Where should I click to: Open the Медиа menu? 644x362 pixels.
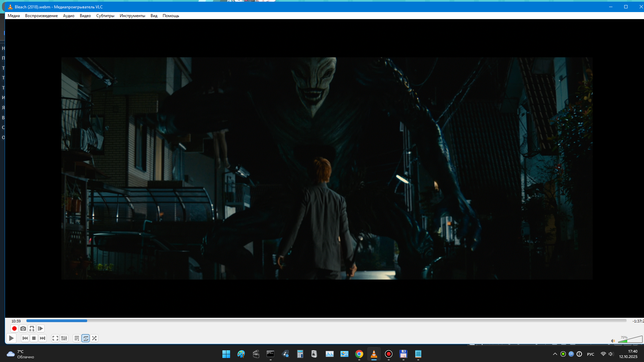[14, 16]
